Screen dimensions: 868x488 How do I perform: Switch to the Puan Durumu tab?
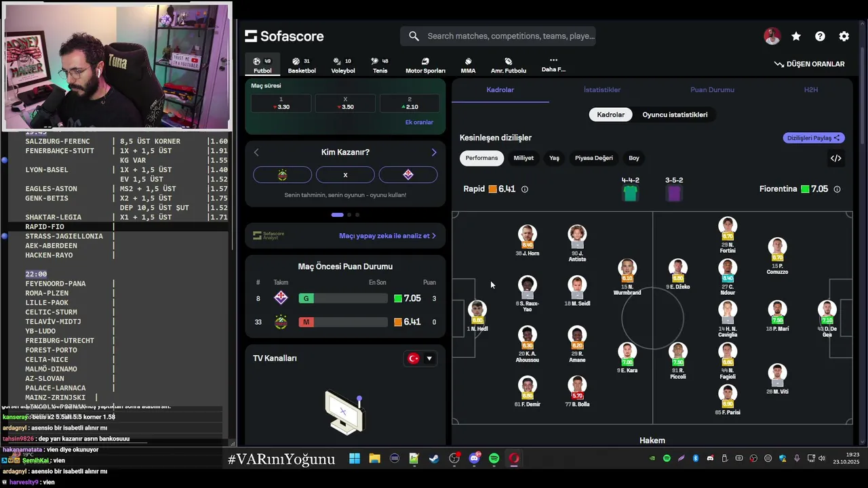[712, 89]
